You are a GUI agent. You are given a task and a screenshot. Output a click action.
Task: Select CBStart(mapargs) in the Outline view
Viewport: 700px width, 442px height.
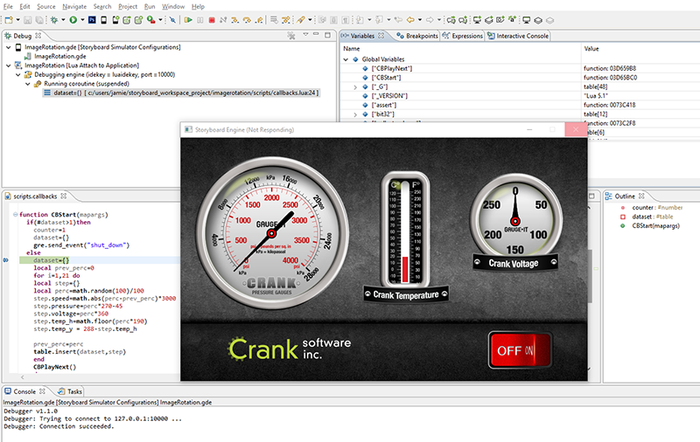click(650, 226)
